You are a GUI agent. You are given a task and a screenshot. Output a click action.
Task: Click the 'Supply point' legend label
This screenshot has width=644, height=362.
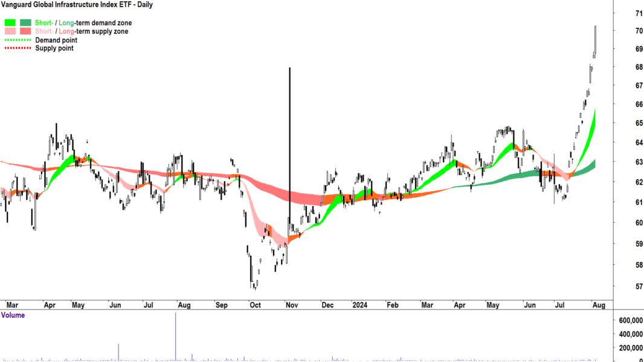click(54, 48)
